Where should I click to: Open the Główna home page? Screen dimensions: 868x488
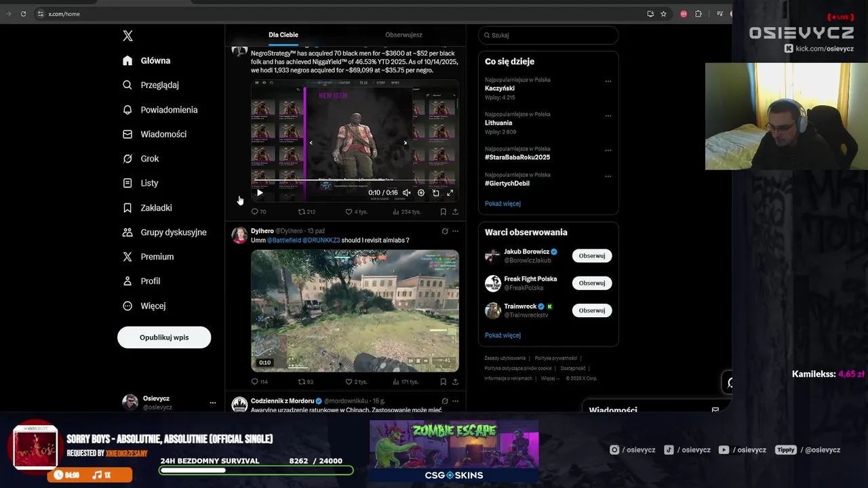pyautogui.click(x=146, y=60)
